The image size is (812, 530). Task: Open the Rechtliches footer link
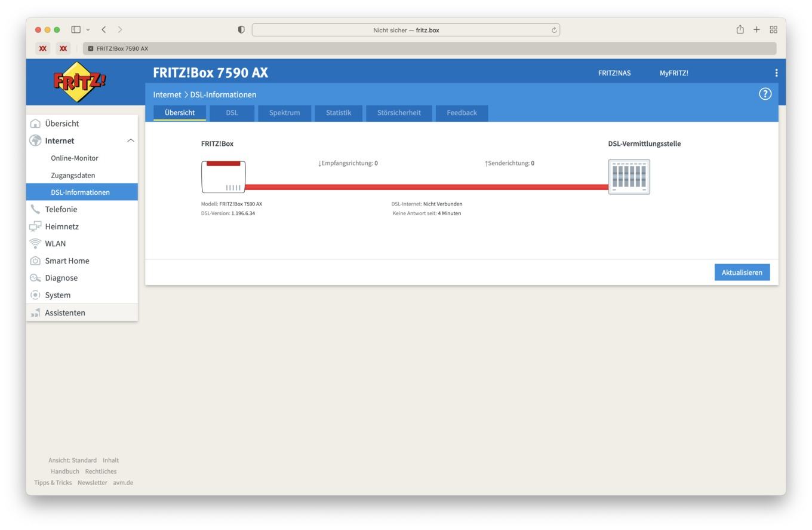click(101, 471)
